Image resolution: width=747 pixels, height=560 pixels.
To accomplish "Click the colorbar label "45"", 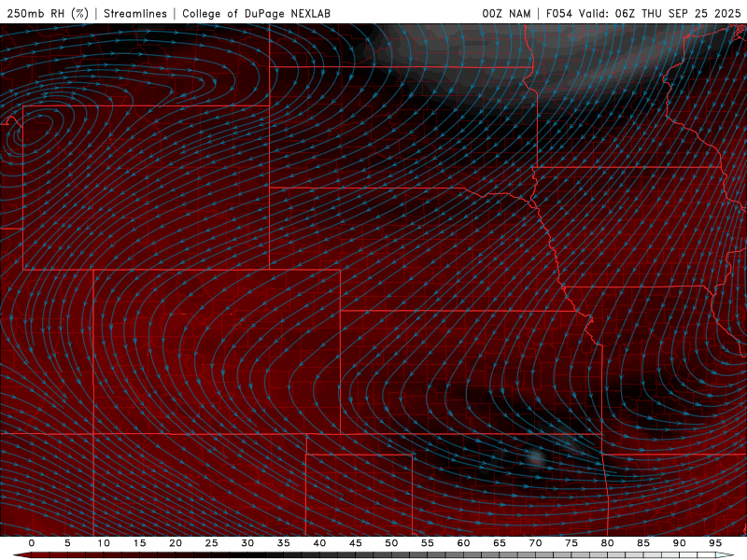I will point(356,543).
